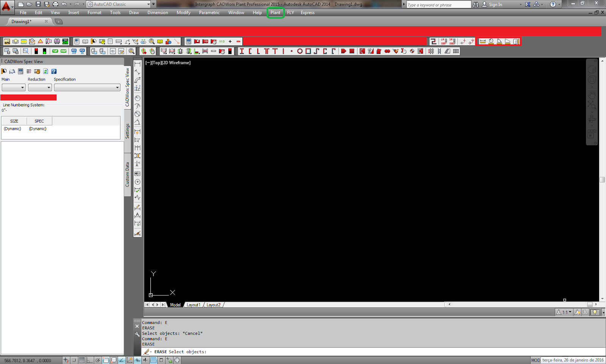606x364 pixels.
Task: Open the annotation scale 1:1 dropdown
Action: pos(564,312)
